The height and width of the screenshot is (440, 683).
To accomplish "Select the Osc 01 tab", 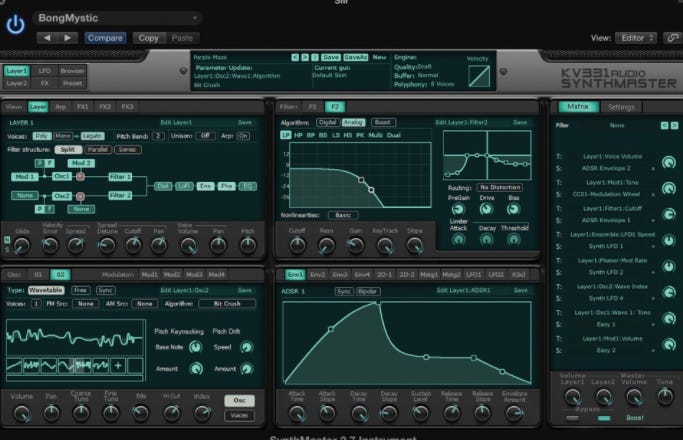I will (38, 274).
